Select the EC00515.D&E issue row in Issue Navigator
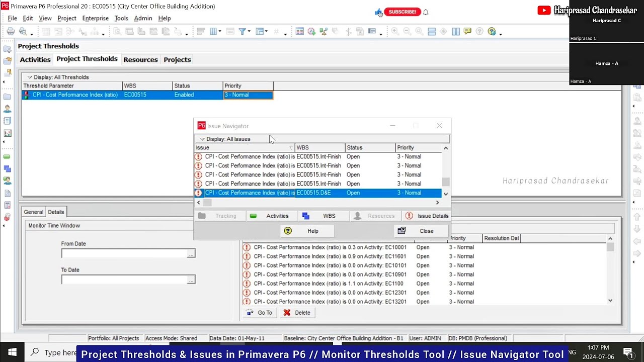The image size is (644, 362). pyautogui.click(x=318, y=193)
